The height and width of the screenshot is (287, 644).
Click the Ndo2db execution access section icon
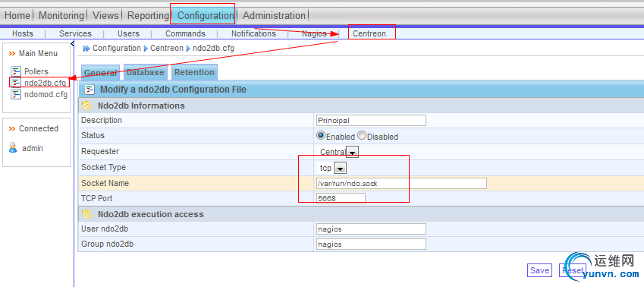coord(87,214)
